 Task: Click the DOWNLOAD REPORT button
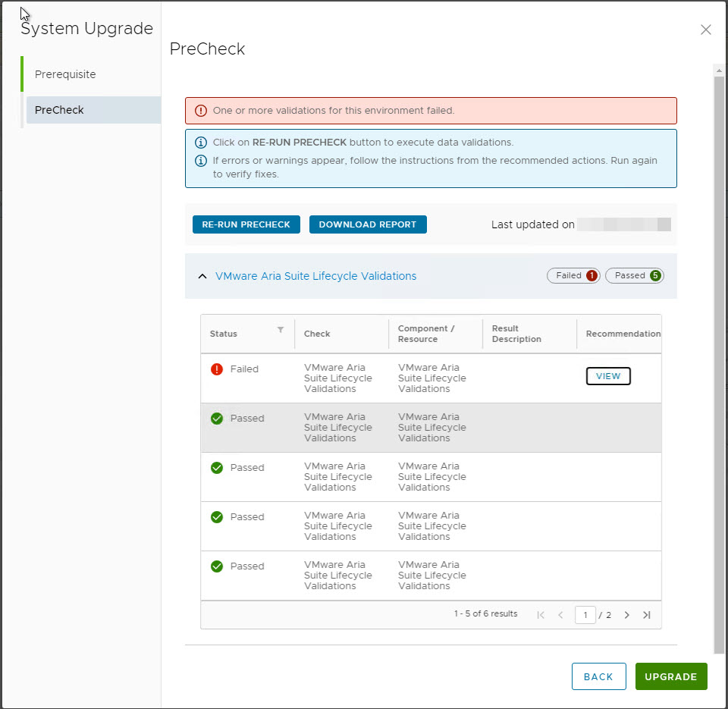368,224
